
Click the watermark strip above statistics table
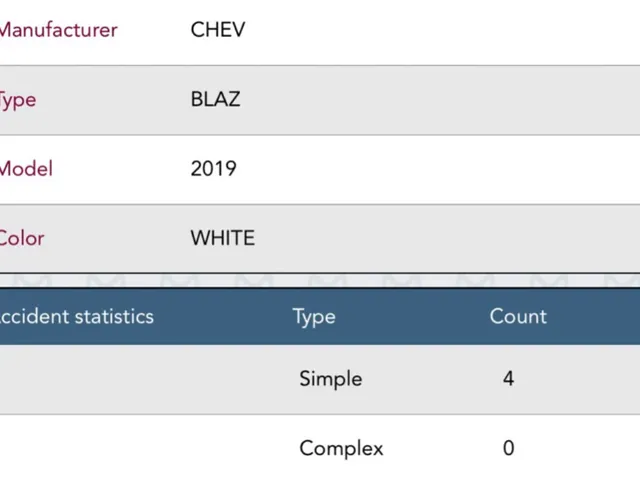320,280
